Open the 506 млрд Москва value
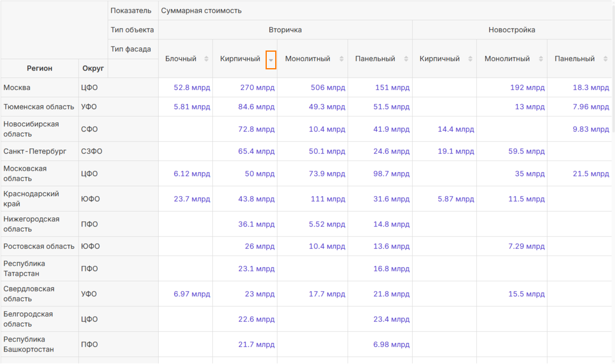This screenshot has width=615, height=364. (x=328, y=87)
